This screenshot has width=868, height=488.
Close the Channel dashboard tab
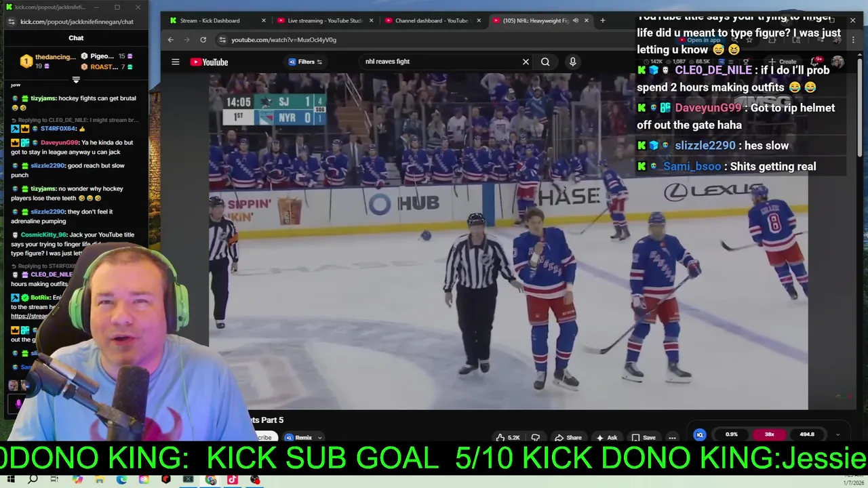pyautogui.click(x=479, y=20)
